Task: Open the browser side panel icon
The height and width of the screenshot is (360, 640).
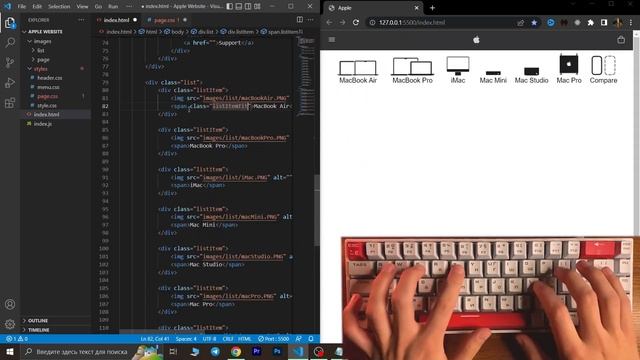Action: coord(604,23)
